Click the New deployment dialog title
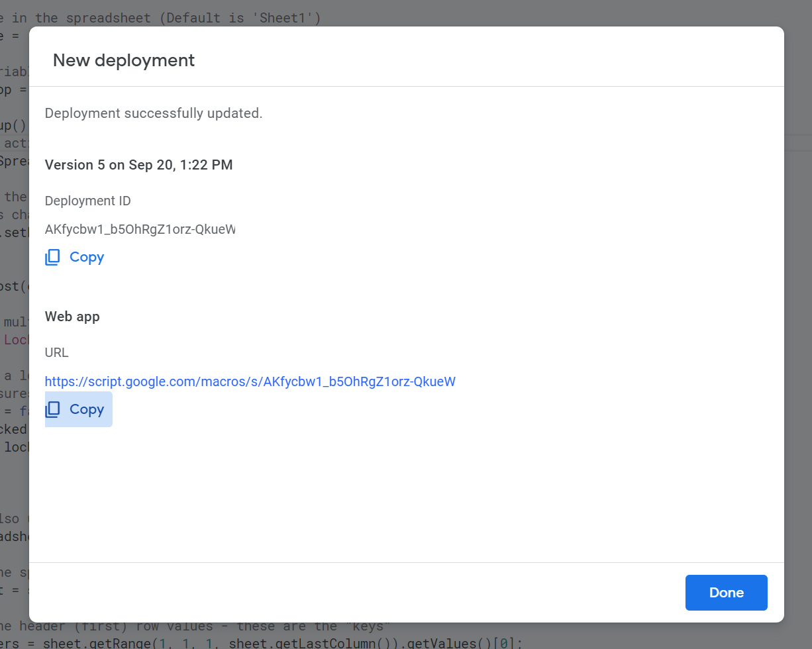Viewport: 812px width, 649px height. pyautogui.click(x=123, y=60)
